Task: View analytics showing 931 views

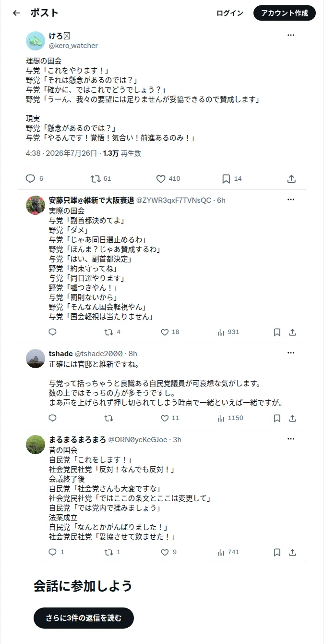Action: click(x=228, y=332)
